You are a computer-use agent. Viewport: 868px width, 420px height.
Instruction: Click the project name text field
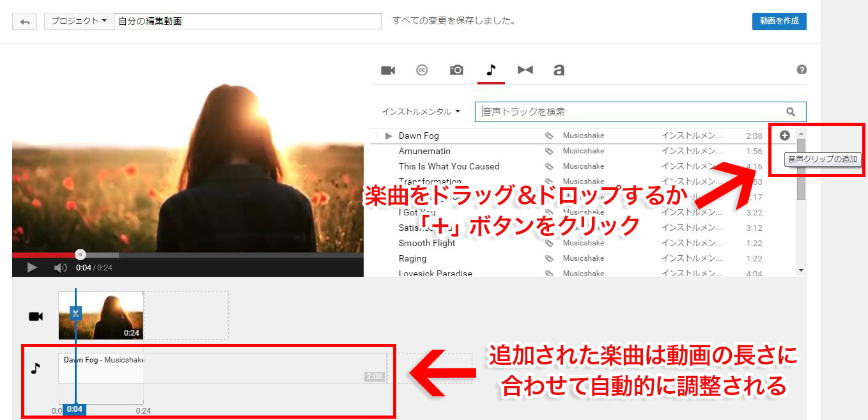click(x=247, y=21)
